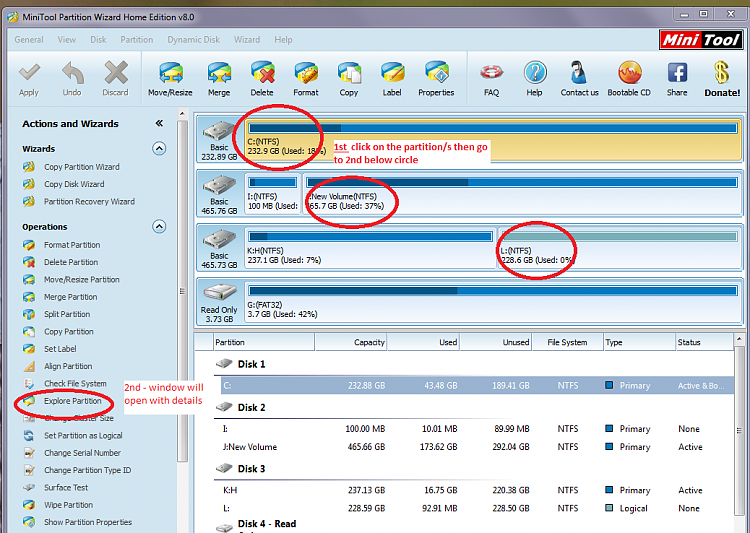Open the General menu
This screenshot has width=750, height=533.
point(29,40)
